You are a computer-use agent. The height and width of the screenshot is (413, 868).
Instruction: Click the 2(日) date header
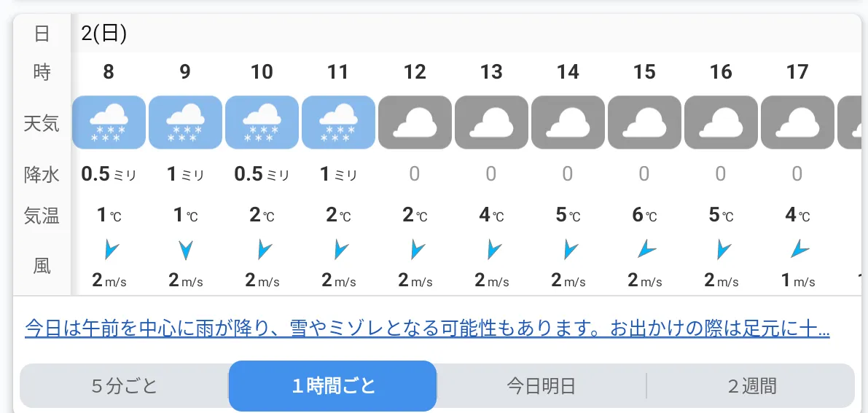pos(104,34)
